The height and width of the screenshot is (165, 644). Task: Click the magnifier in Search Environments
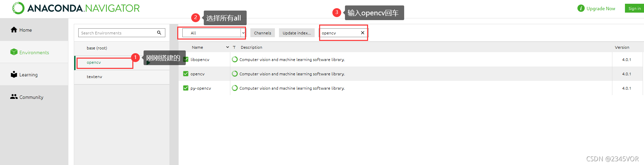point(159,33)
